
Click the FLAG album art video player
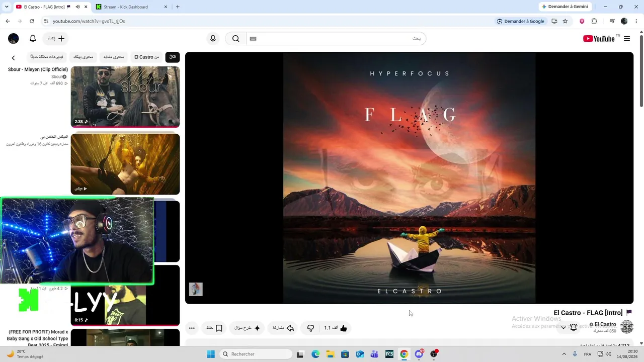[x=409, y=178]
